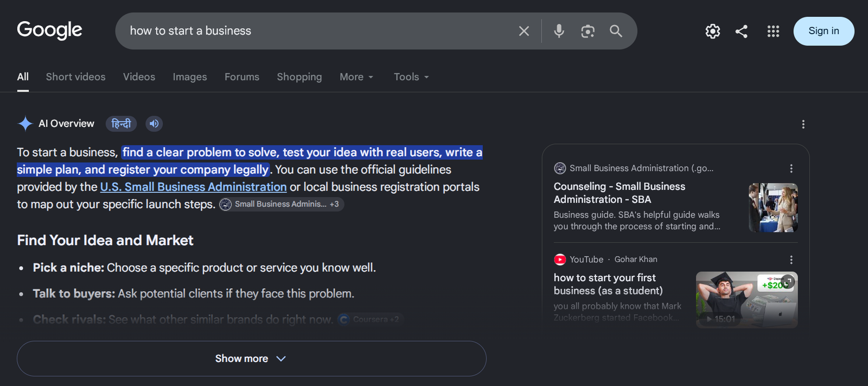Start voice search with the microphone icon

(559, 31)
